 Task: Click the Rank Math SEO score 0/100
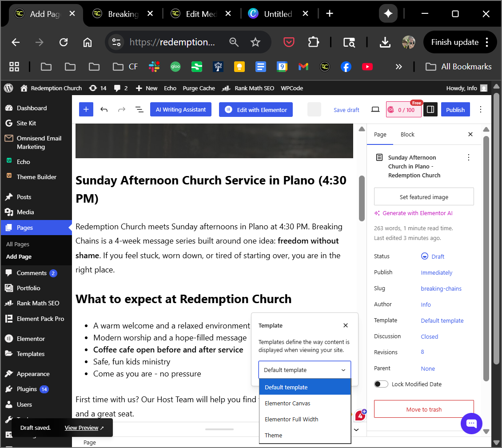[404, 110]
